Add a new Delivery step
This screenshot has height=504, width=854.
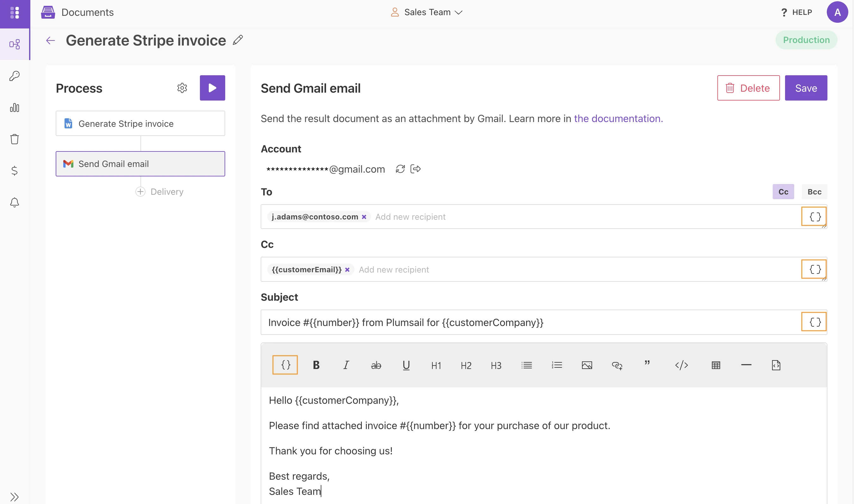pyautogui.click(x=159, y=192)
